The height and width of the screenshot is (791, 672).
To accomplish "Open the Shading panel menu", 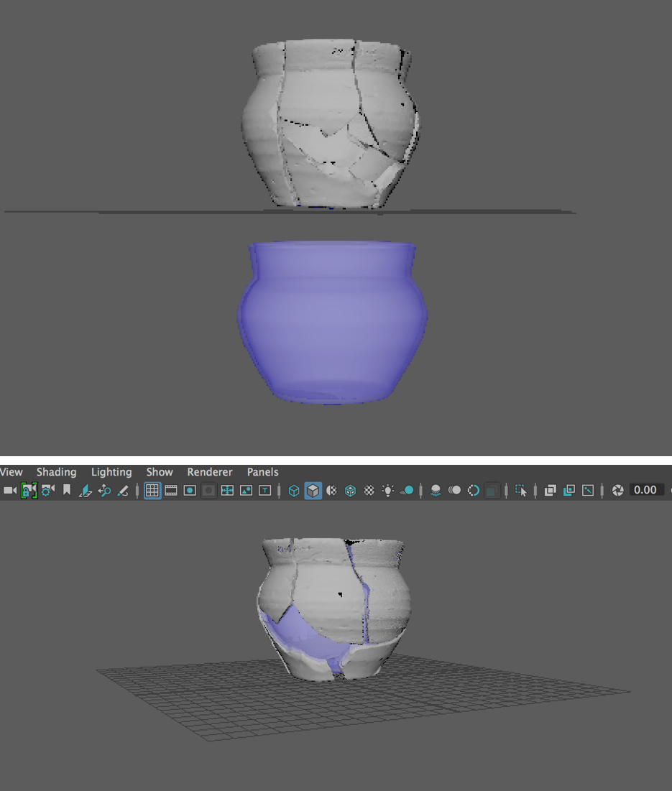I will [57, 472].
